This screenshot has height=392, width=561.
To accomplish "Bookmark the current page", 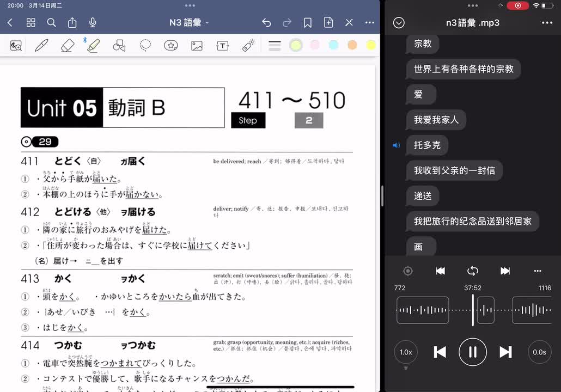I will (x=307, y=23).
